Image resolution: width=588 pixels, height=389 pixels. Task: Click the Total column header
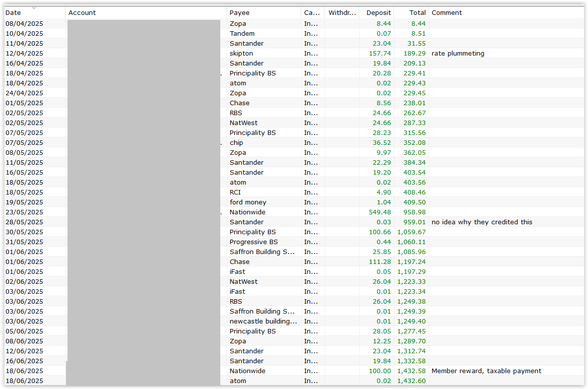pyautogui.click(x=417, y=13)
